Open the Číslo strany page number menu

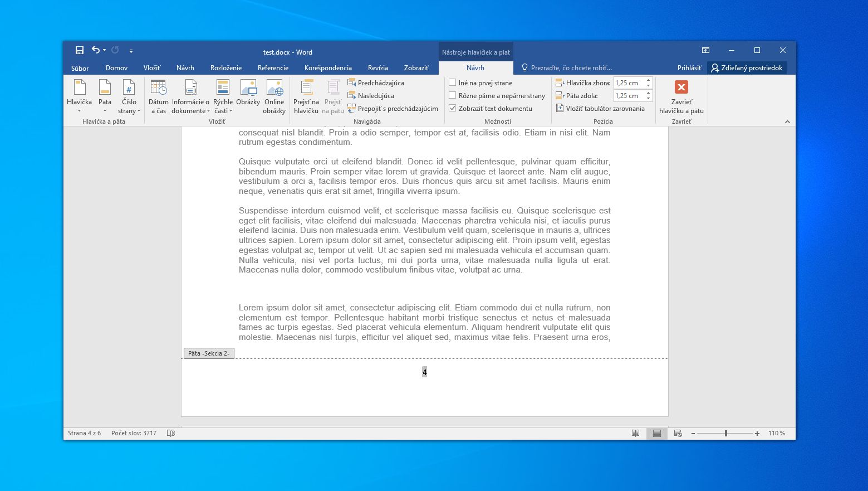(x=129, y=96)
